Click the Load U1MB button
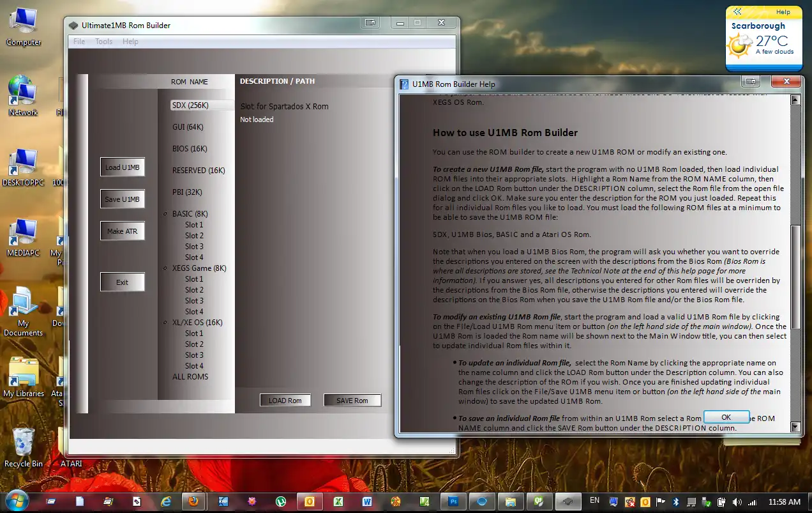 [x=123, y=167]
